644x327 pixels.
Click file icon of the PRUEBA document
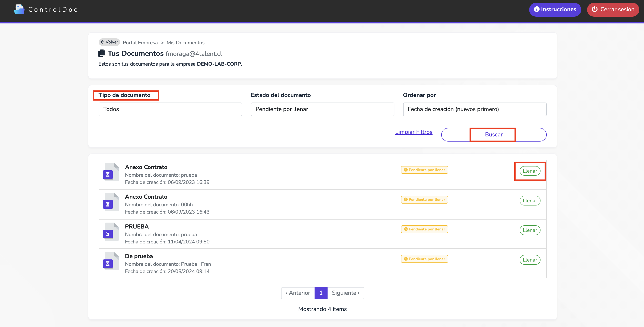pyautogui.click(x=111, y=232)
